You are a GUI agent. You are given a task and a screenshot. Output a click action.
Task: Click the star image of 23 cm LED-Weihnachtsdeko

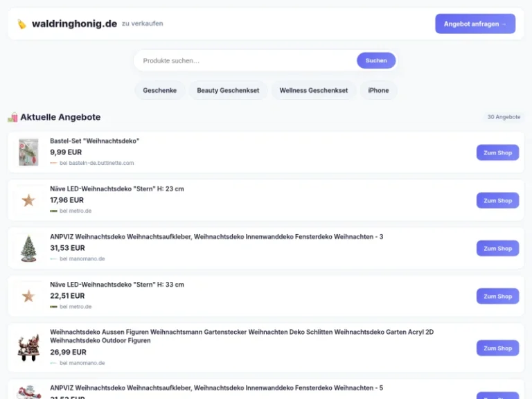(x=28, y=200)
